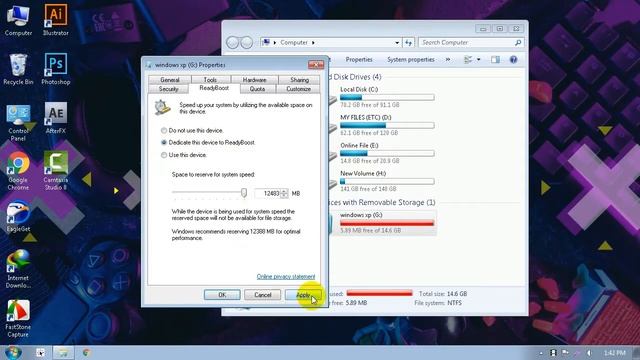Click the Explorer Properties toolbar button

coord(359,60)
